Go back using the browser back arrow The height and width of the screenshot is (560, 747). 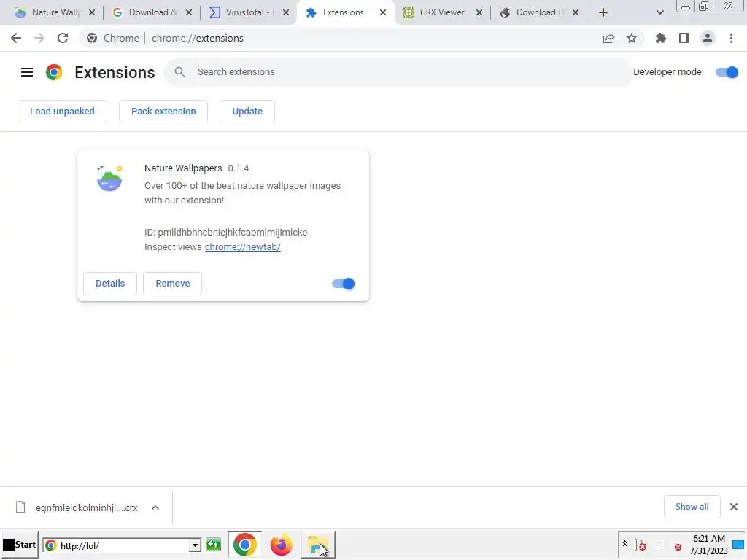click(x=16, y=38)
